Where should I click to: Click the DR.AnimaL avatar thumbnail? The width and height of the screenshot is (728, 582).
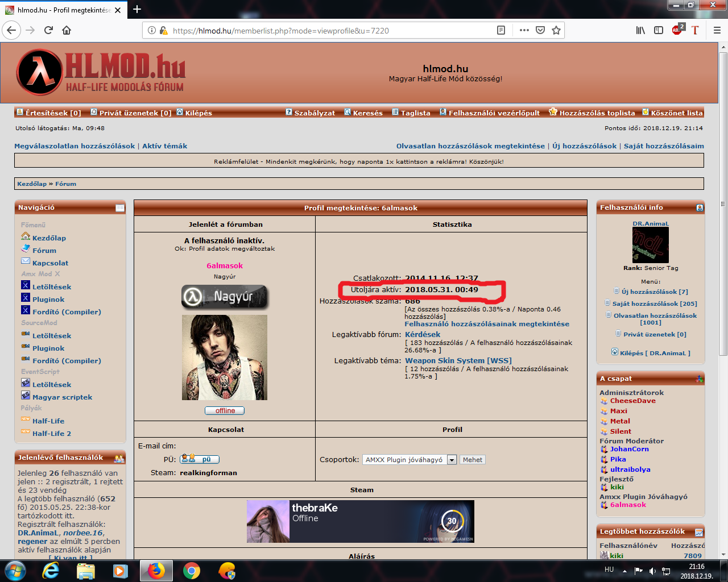(x=651, y=245)
